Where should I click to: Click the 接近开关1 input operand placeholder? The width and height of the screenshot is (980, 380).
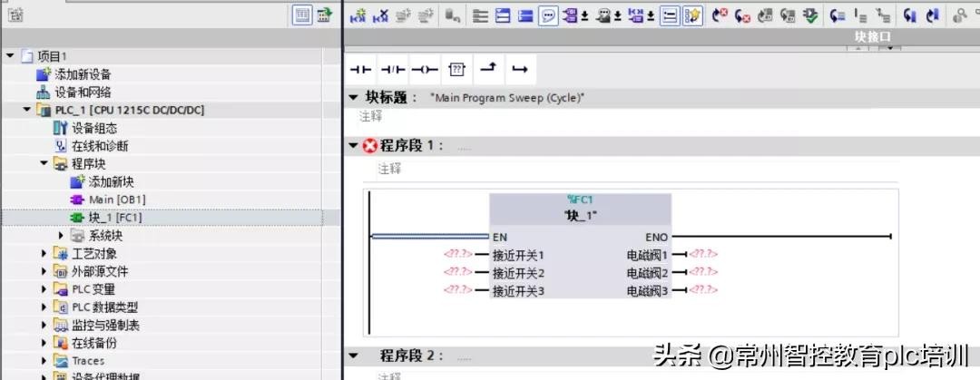point(458,255)
